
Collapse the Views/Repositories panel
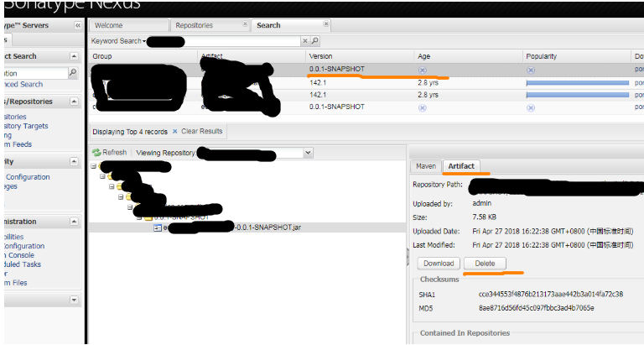tap(74, 102)
